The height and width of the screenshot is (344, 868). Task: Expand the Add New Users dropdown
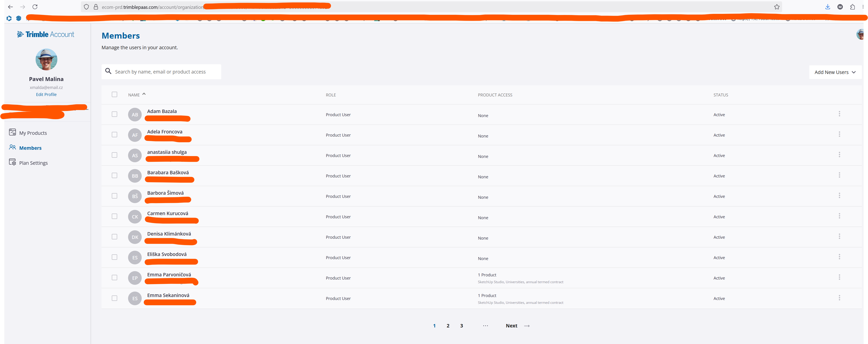tap(835, 72)
